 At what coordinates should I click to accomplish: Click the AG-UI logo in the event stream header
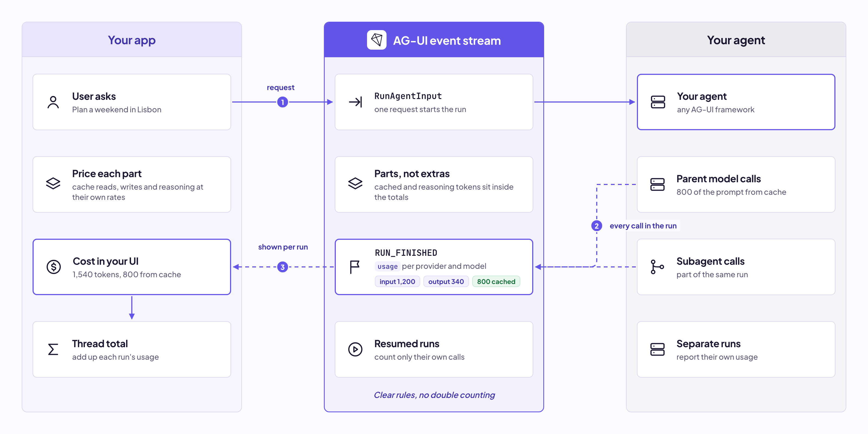tap(376, 40)
